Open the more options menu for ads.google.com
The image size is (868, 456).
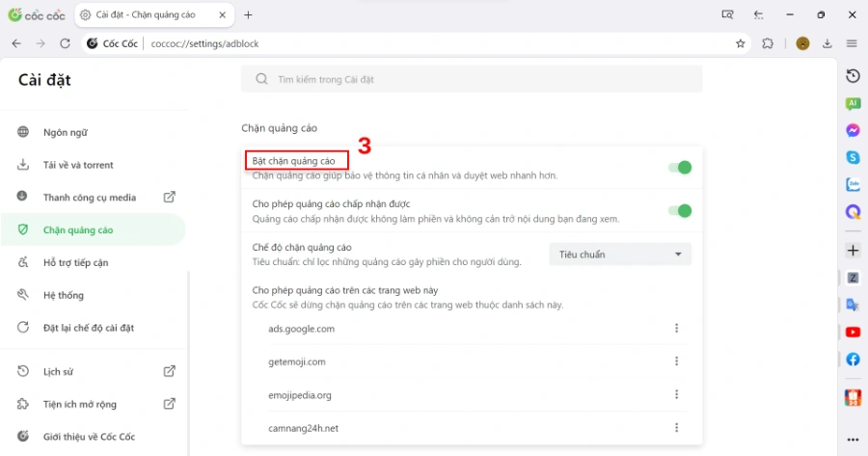tap(676, 328)
